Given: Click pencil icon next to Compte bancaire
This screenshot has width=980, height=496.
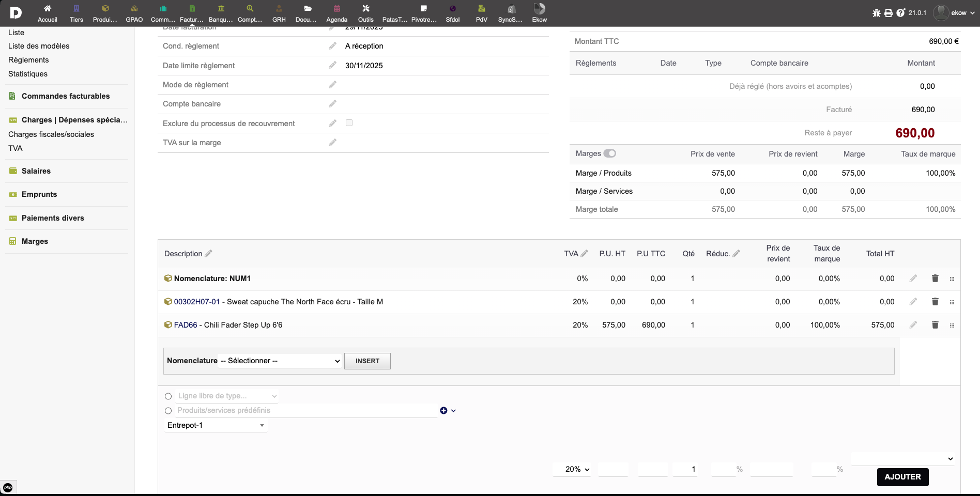Looking at the screenshot, I should tap(332, 104).
